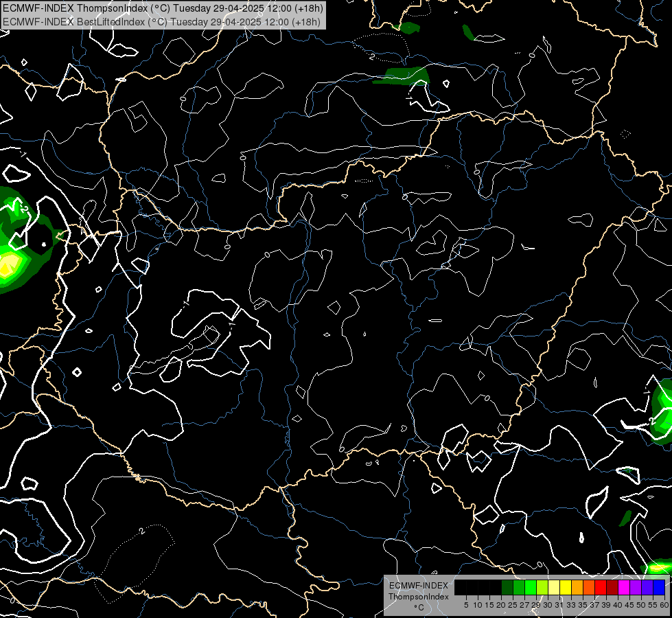
Task: Click the ECMWF-INDEX BestLiftedIndex header line
Action: coord(161,22)
